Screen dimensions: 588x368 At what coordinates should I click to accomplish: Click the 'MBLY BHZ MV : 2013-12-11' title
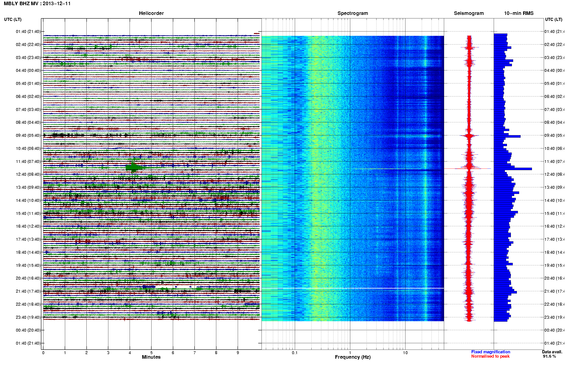coord(37,4)
